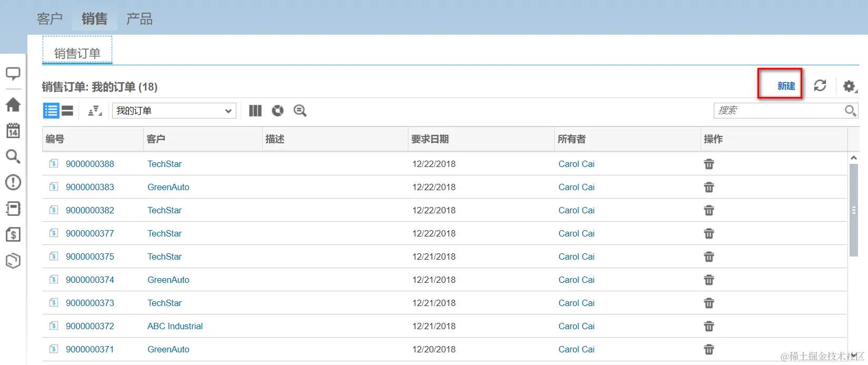Screen dimensions: 868x365
Task: Sort by 描述 column header
Action: (x=275, y=139)
